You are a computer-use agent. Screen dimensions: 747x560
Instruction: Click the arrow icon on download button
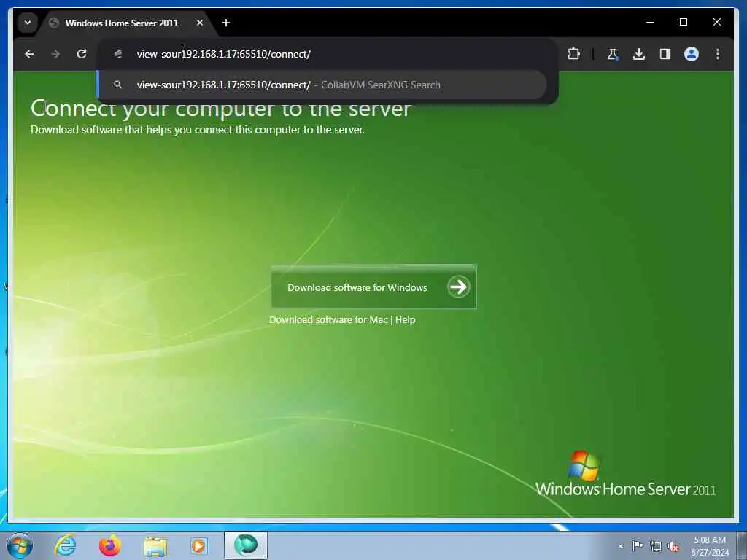click(458, 287)
